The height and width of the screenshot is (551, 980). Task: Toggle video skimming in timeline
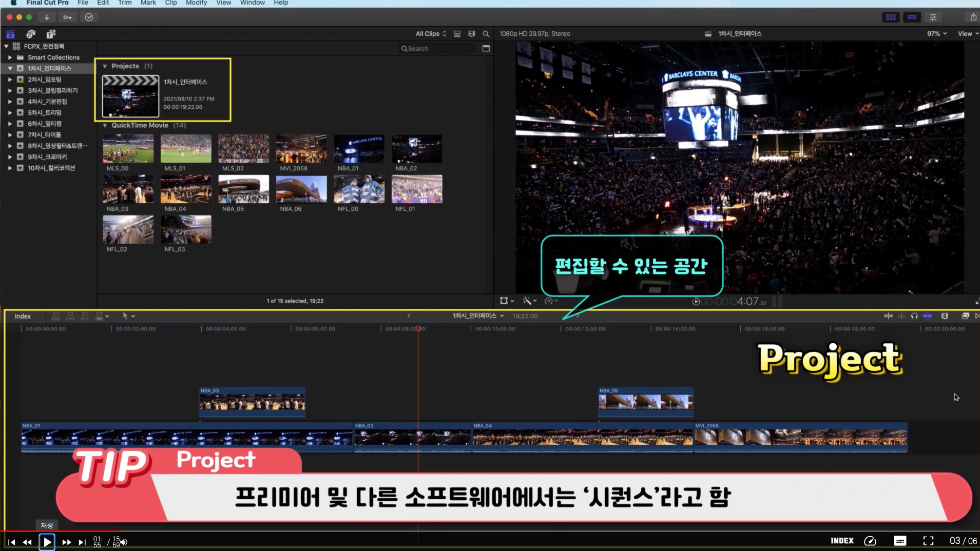coord(888,316)
